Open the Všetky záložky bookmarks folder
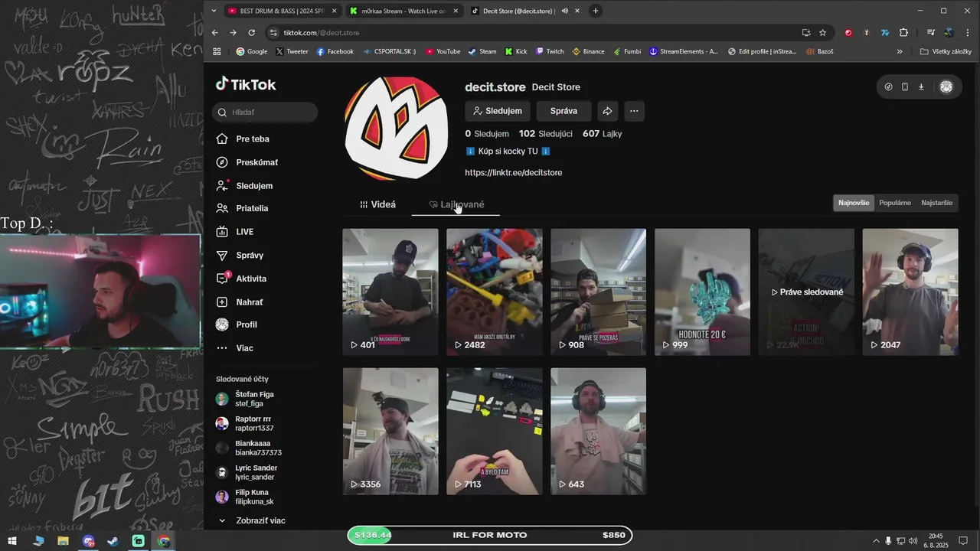Viewport: 980px width, 551px height. (x=946, y=51)
